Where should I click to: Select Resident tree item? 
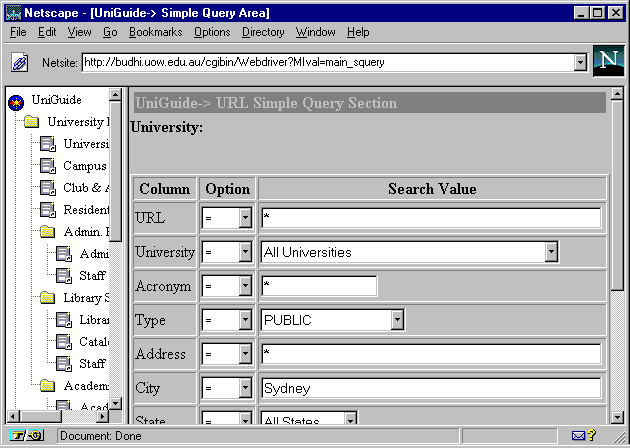(x=86, y=209)
